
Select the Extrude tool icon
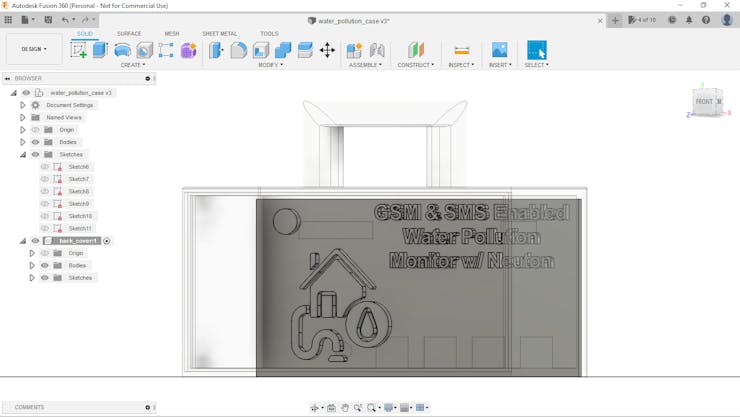pyautogui.click(x=100, y=50)
